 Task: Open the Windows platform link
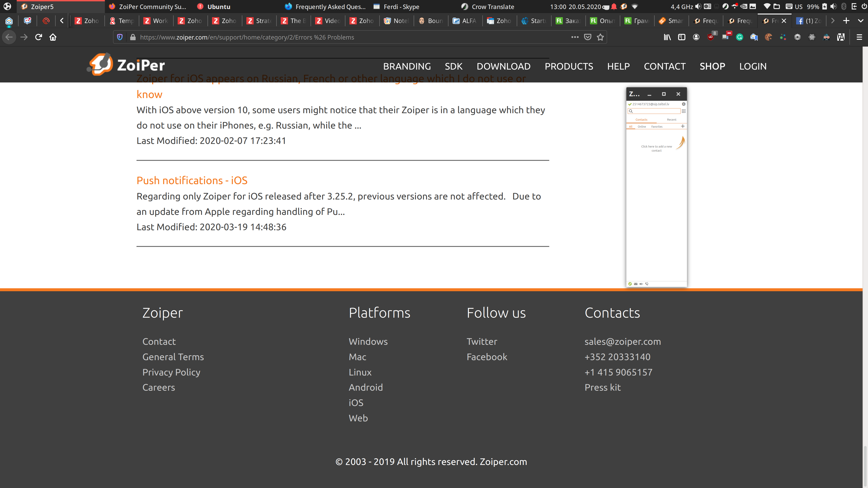[x=368, y=342]
